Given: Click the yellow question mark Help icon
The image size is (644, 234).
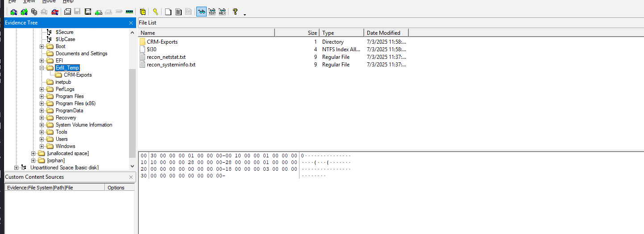Looking at the screenshot, I should [x=235, y=12].
